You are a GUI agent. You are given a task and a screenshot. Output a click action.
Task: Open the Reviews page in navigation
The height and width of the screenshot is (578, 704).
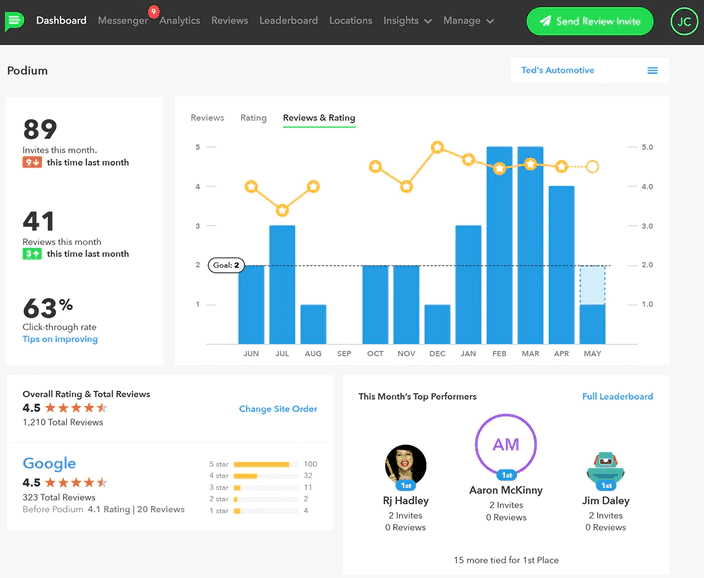(229, 21)
